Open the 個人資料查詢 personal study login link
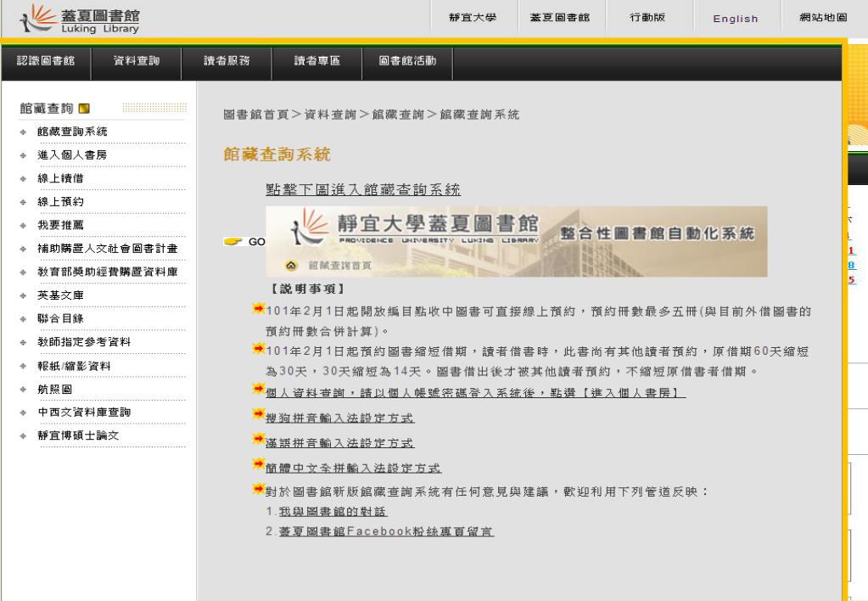This screenshot has height=601, width=868. [x=475, y=393]
